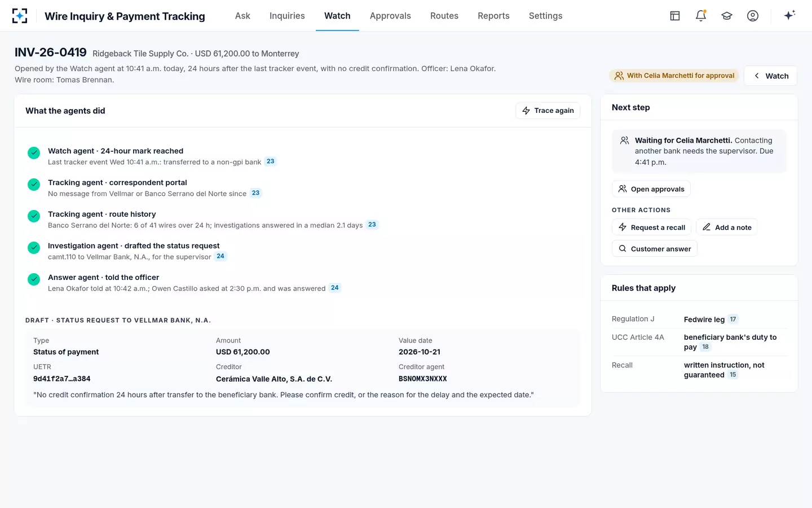Click the value date 2026-10-21
Viewport: 812px width, 508px height.
click(x=420, y=352)
